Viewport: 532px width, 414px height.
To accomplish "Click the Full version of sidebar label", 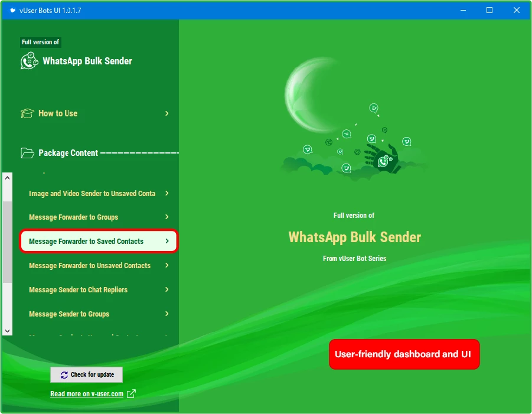I will (40, 42).
